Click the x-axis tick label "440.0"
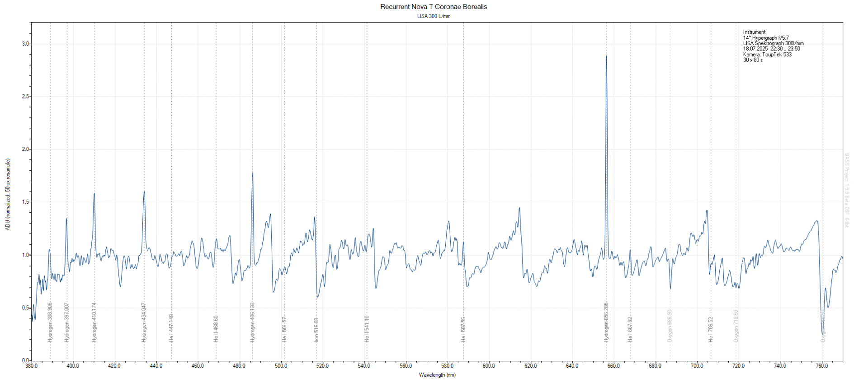The width and height of the screenshot is (868, 383). coord(156,366)
